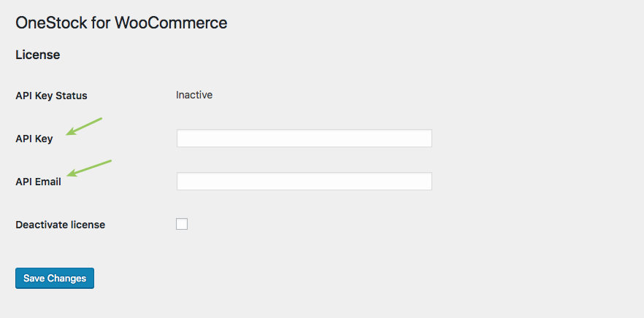The image size is (644, 318).
Task: Tick the Deactivate license checkbox
Action: [x=182, y=225]
